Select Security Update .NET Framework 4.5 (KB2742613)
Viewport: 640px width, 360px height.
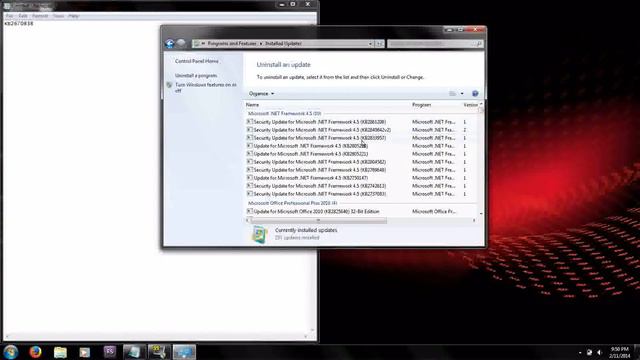click(361, 186)
